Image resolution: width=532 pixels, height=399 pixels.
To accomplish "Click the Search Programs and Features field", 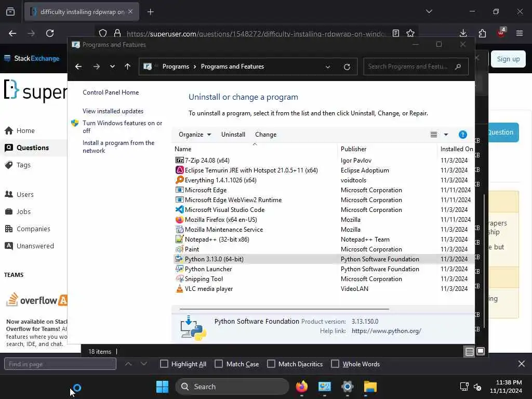I will click(416, 66).
